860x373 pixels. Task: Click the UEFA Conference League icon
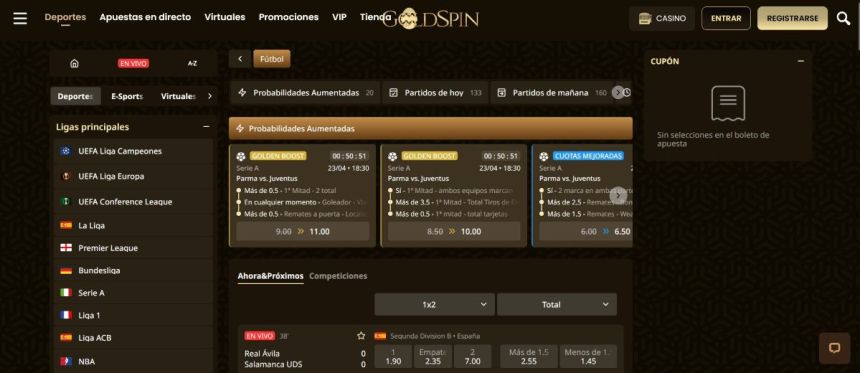(x=66, y=201)
